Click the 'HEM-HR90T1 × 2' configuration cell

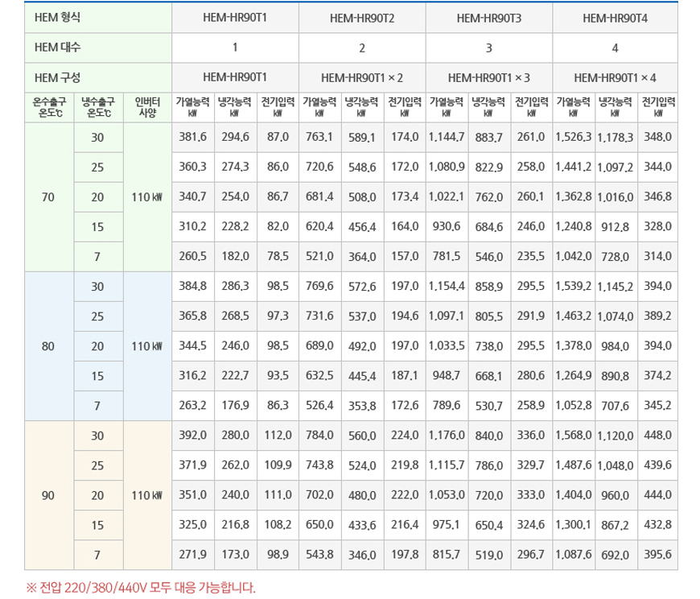[x=362, y=78]
